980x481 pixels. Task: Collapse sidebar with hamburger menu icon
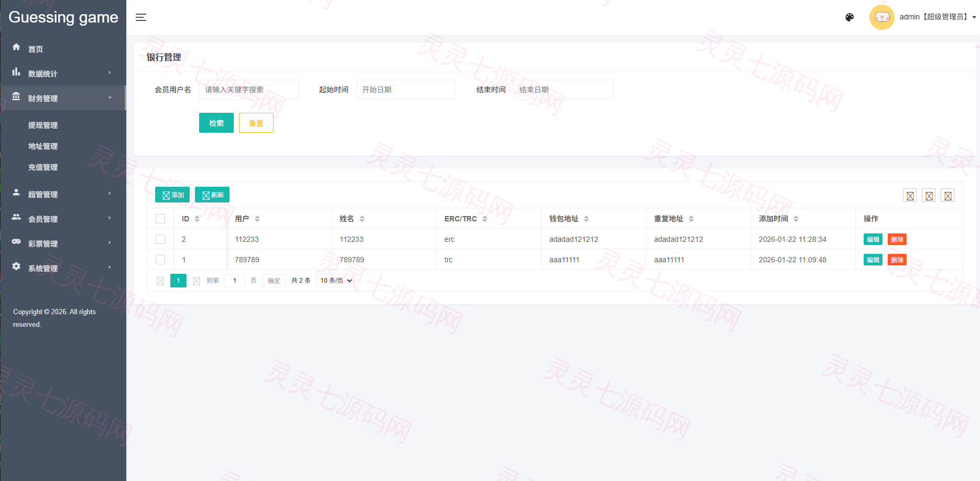point(141,17)
